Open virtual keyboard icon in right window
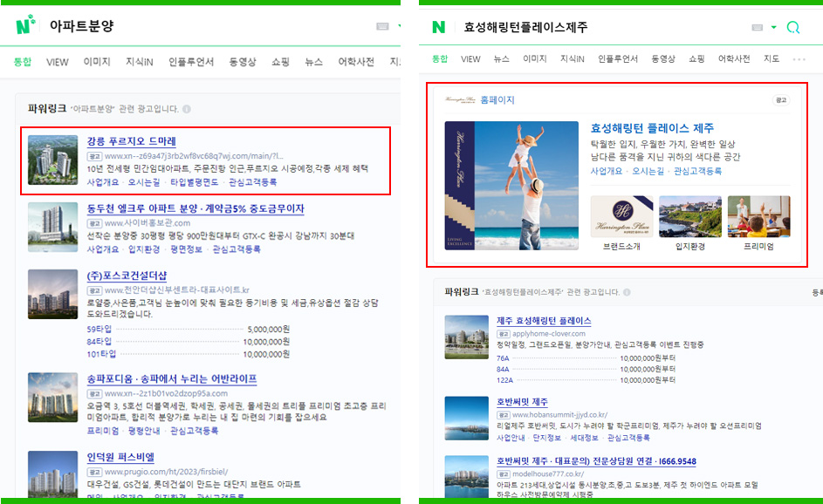823x504 pixels. click(757, 27)
